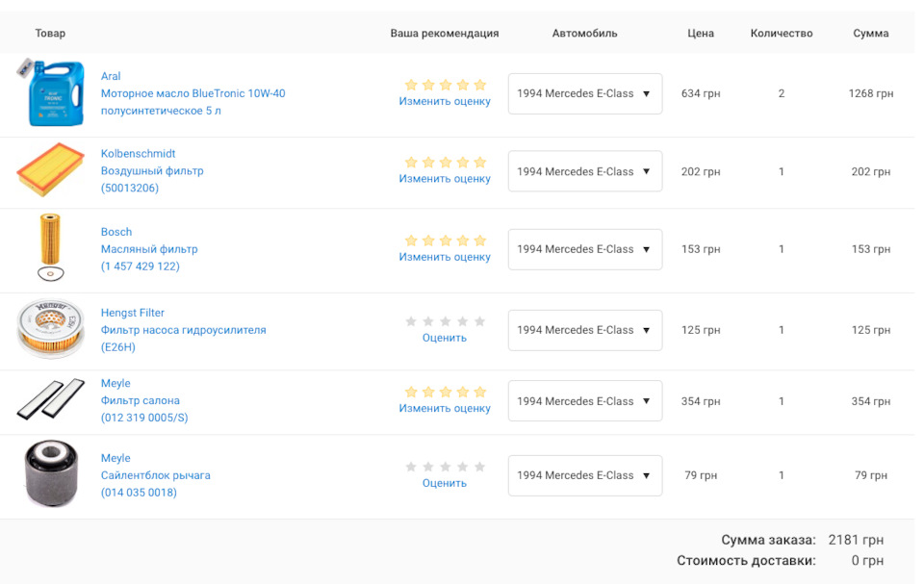Click the 1268 грн sum cell
Image resolution: width=924 pixels, height=584 pixels.
(x=871, y=93)
